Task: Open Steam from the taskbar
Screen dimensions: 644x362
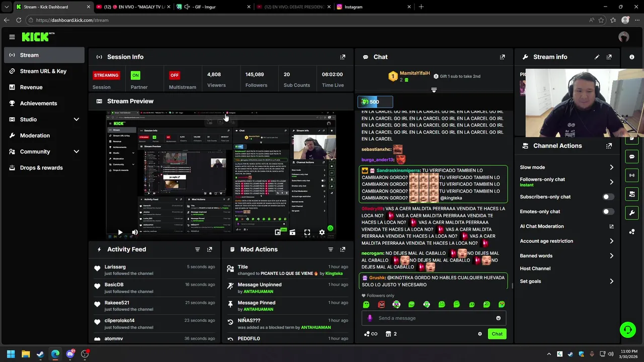Action: coord(40,354)
